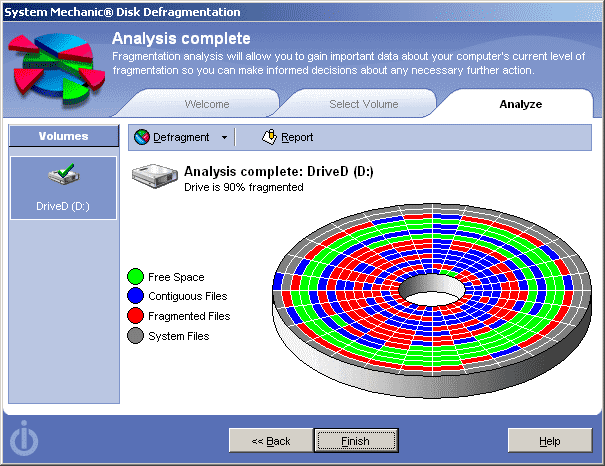Click the Volumes panel header

(x=63, y=136)
